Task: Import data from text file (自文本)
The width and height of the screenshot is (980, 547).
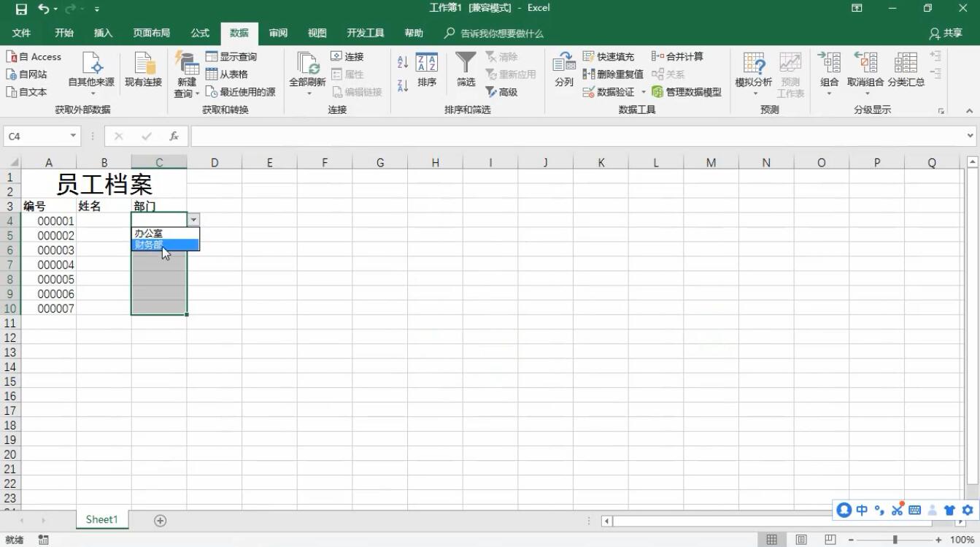Action: 27,92
